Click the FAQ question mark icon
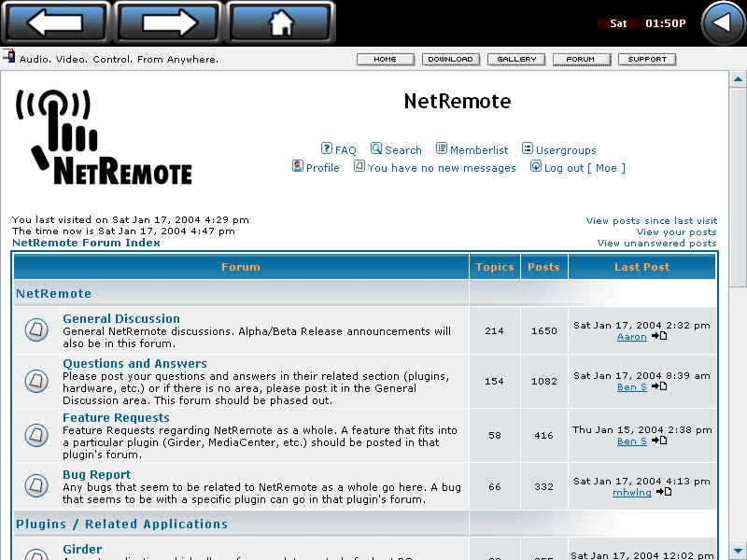 (x=326, y=148)
